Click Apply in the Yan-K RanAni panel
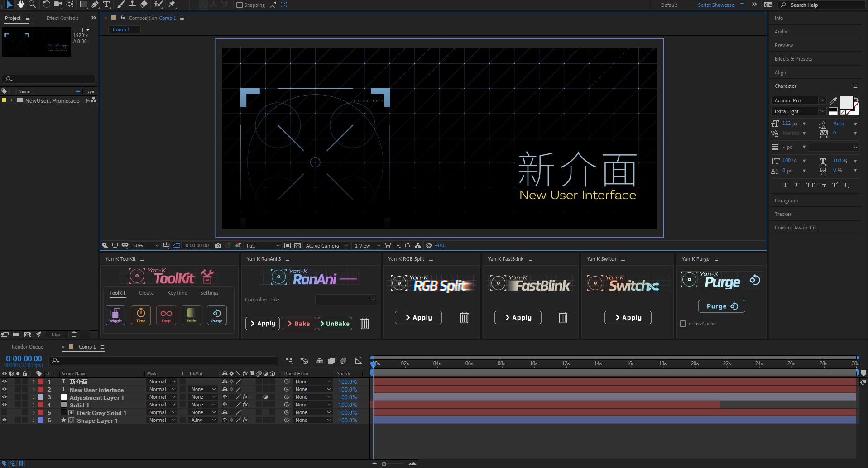This screenshot has height=468, width=868. pyautogui.click(x=263, y=324)
